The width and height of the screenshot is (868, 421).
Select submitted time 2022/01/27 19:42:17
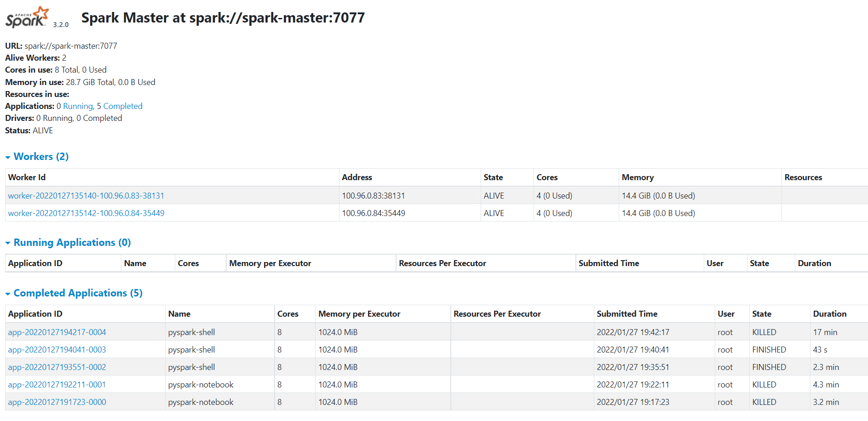(x=633, y=332)
